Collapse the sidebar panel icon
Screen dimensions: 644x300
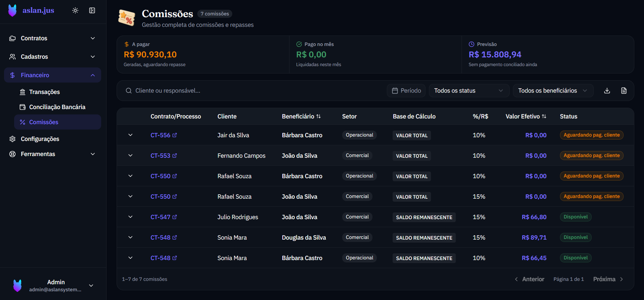92,10
